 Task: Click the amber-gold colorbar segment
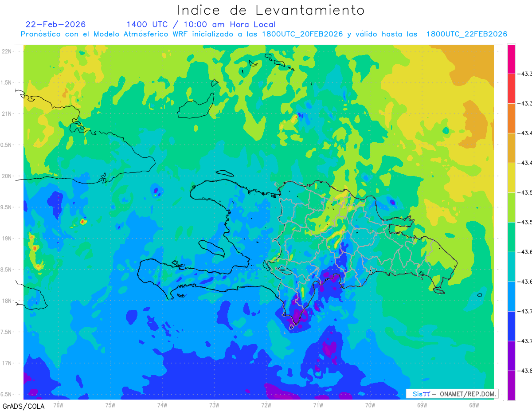pos(511,148)
